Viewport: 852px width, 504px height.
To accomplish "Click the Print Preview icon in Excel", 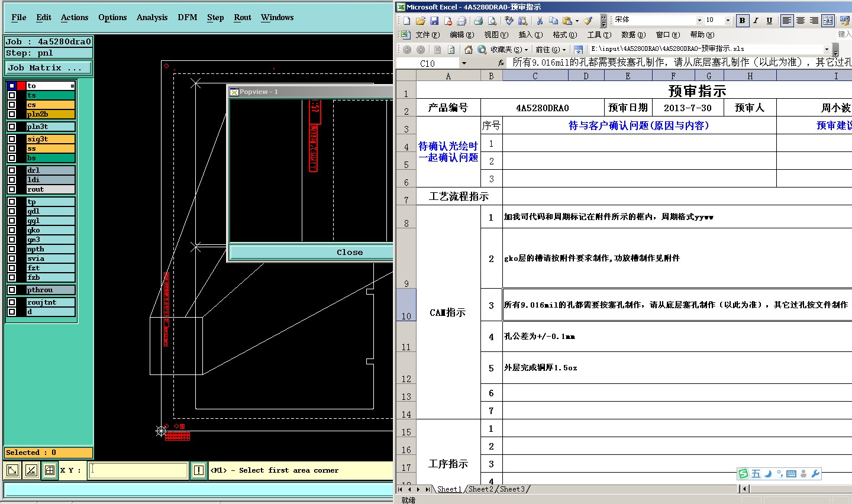I will (492, 21).
